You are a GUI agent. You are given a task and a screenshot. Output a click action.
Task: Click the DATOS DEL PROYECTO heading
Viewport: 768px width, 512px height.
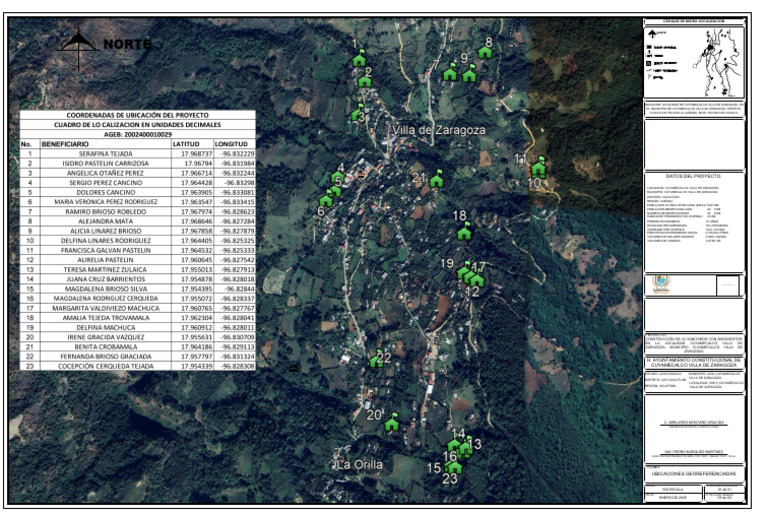pos(693,176)
